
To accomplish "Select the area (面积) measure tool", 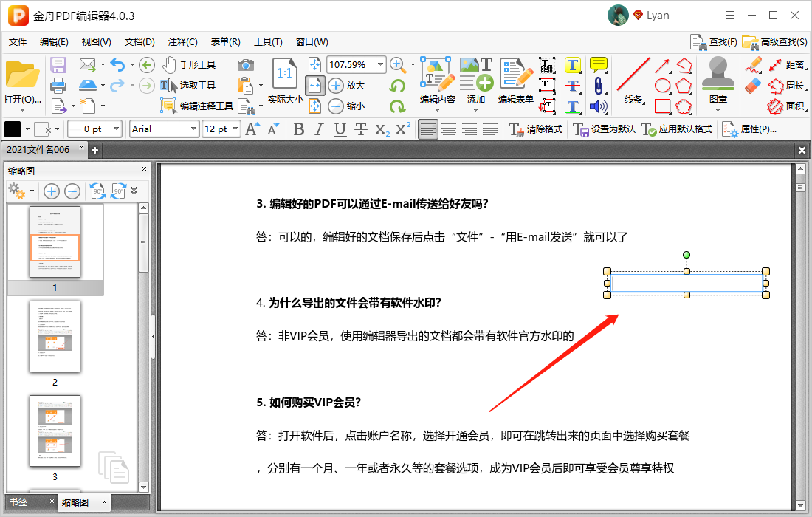I will [x=788, y=106].
